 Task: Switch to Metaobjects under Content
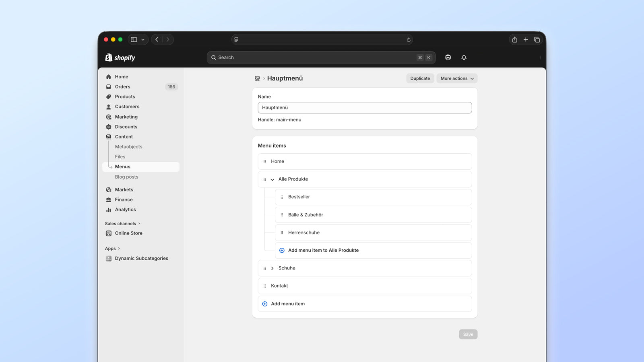[128, 146]
